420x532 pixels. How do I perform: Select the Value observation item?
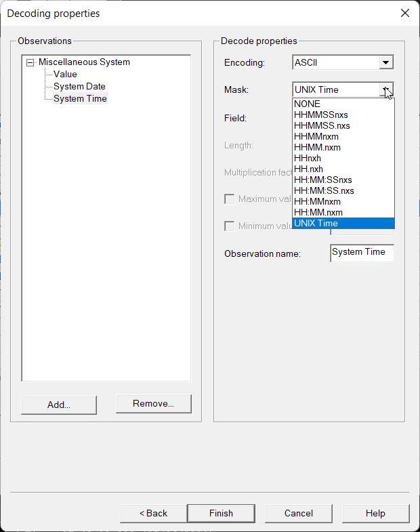click(65, 75)
